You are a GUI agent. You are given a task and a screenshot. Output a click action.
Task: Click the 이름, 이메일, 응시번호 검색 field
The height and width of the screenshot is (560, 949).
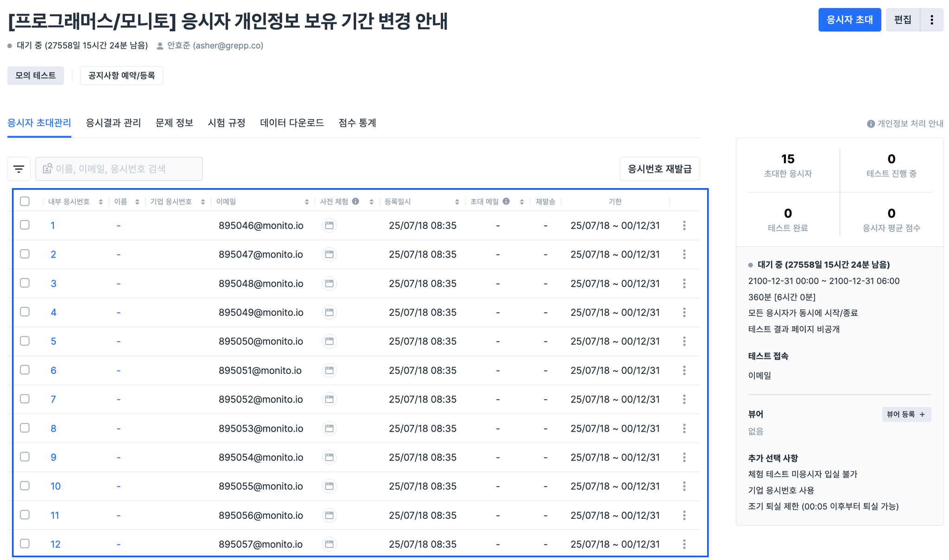119,169
